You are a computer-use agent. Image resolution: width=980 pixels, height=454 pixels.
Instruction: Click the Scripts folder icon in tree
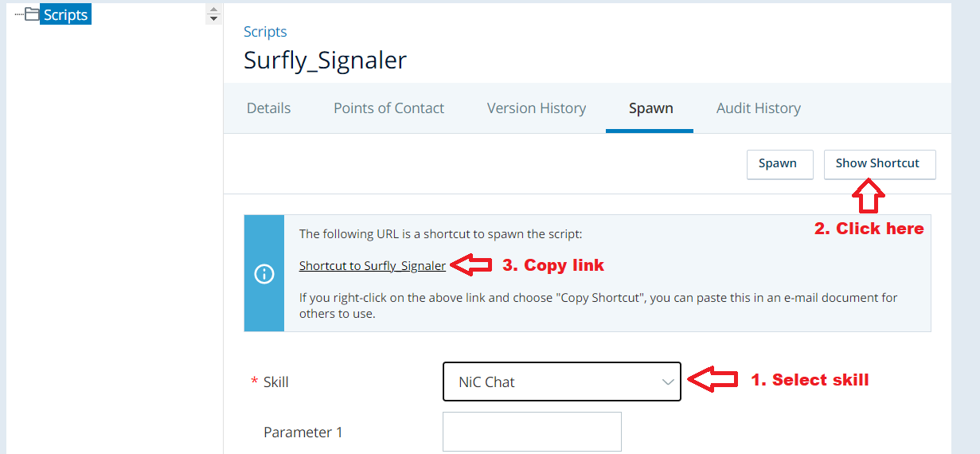(32, 14)
